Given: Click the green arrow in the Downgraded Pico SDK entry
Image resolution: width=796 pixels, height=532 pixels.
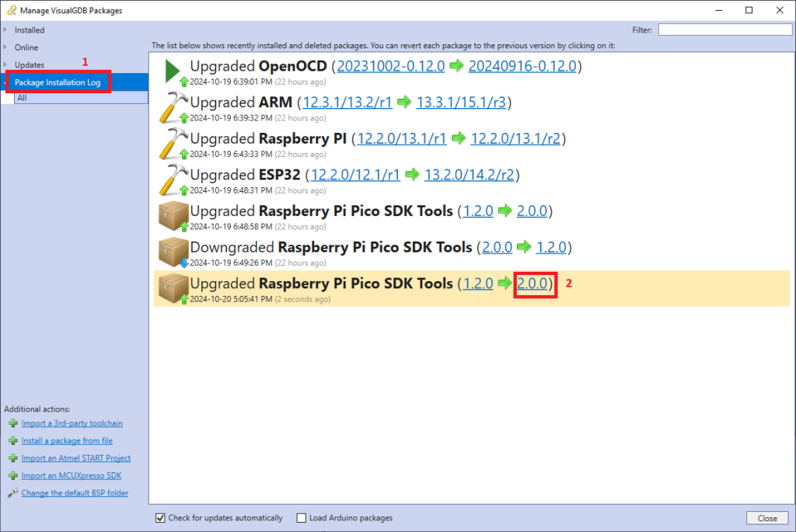Looking at the screenshot, I should click(524, 247).
